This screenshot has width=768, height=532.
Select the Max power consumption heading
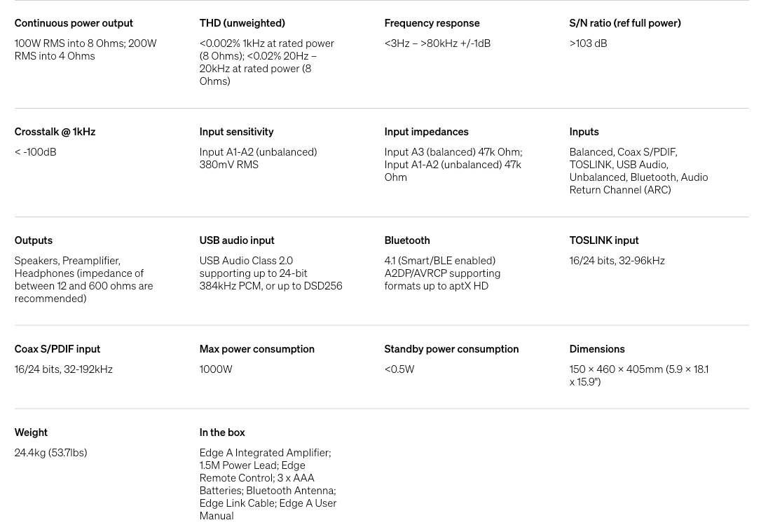click(256, 349)
